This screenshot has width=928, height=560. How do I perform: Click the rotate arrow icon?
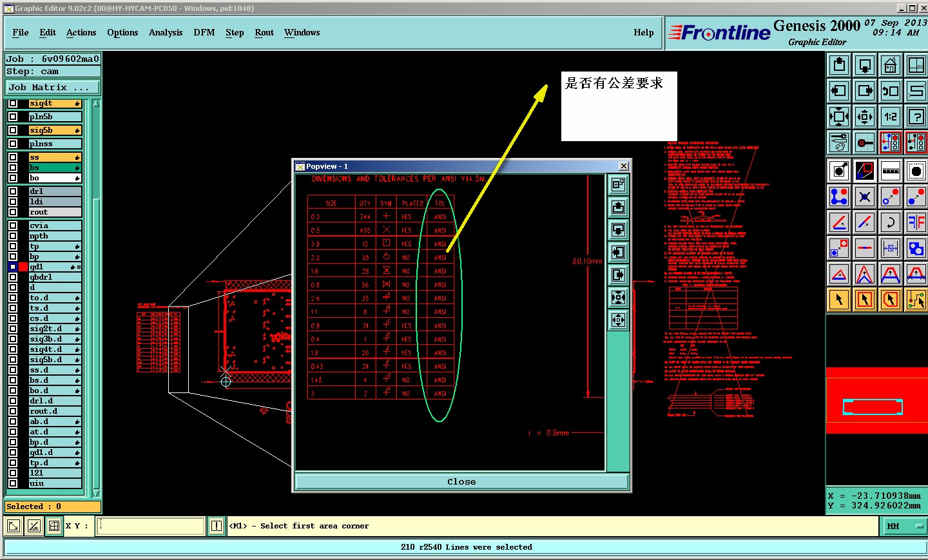[891, 222]
